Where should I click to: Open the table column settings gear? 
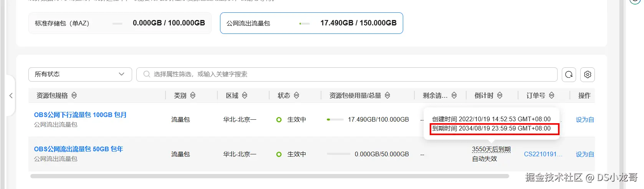click(x=587, y=74)
